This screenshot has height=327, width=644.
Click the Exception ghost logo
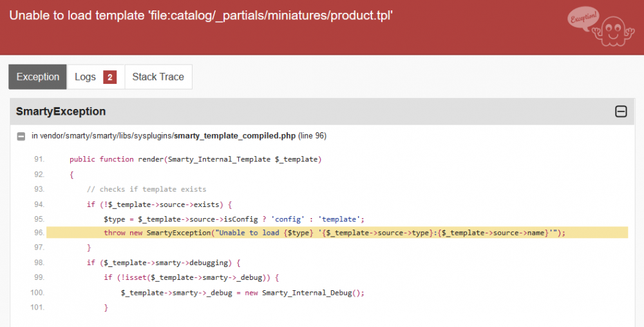601,26
